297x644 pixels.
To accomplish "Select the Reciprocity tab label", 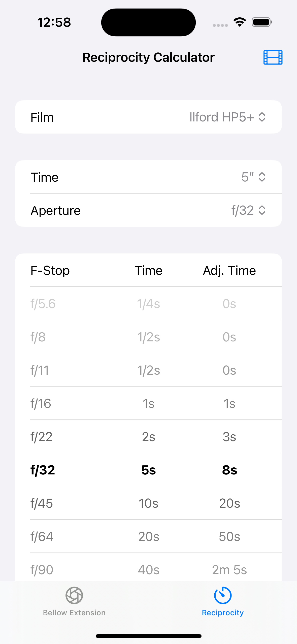I will 223,613.
